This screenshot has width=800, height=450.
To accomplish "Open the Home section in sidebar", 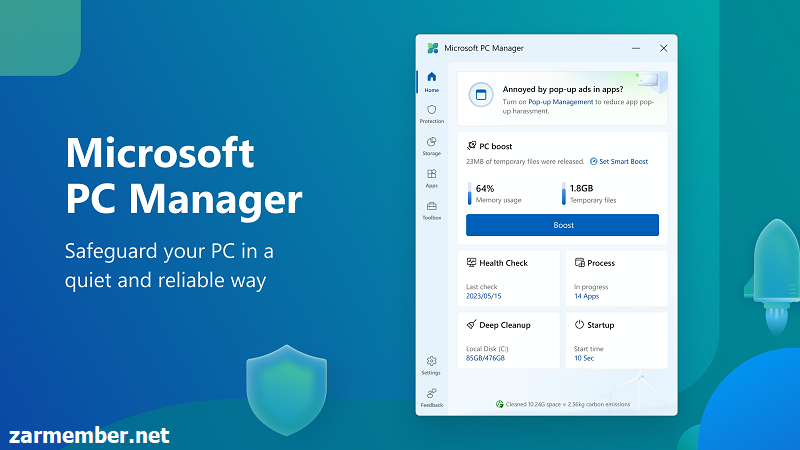I will (x=432, y=82).
